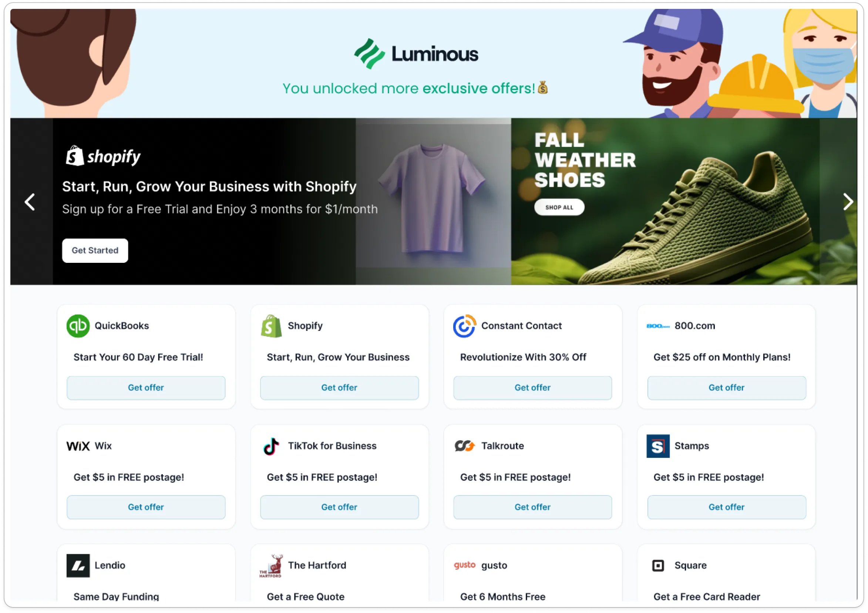Click 'Same Day Funding' text
This screenshot has height=613, width=868.
point(116,597)
